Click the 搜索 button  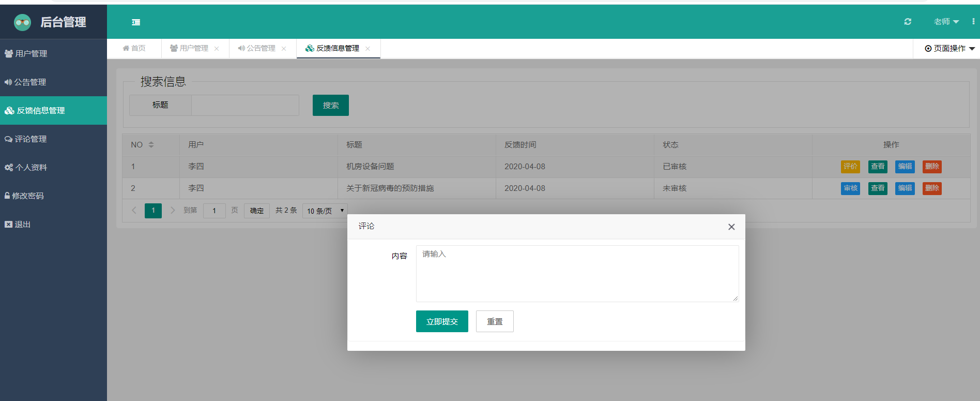click(331, 105)
